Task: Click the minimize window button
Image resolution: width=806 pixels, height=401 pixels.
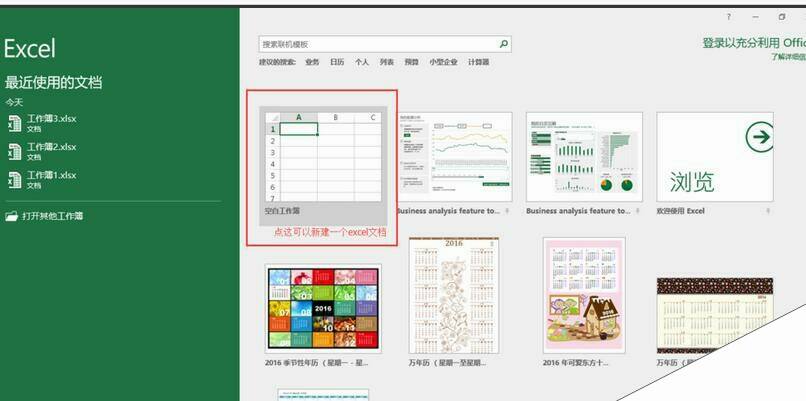Action: (x=755, y=17)
